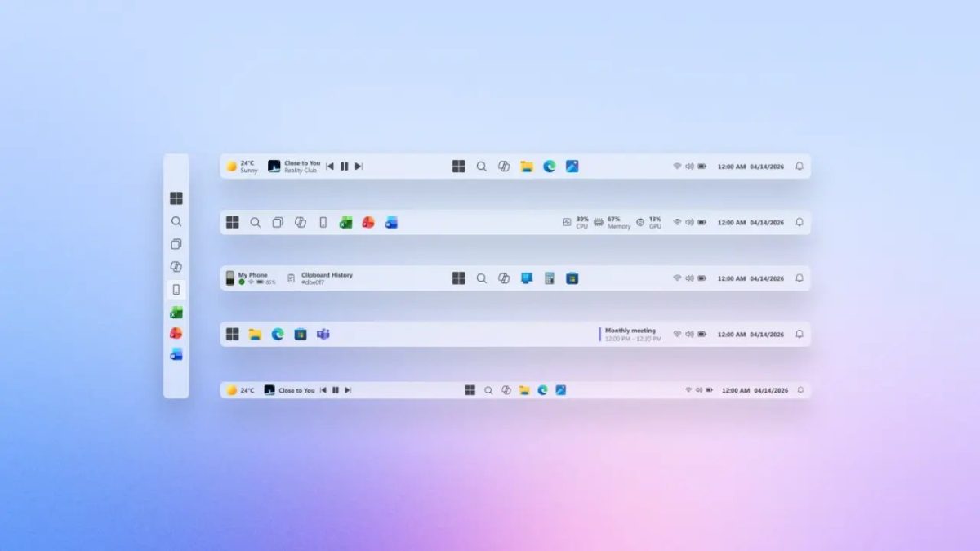Click Start on the compact bottom taskbar
The image size is (980, 551).
tap(470, 390)
